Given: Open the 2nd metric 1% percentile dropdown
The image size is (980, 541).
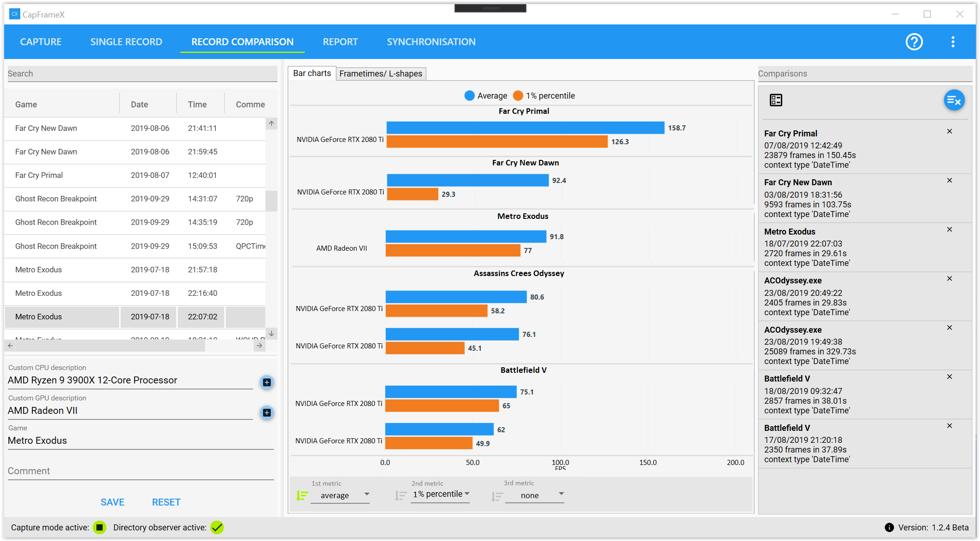Looking at the screenshot, I should point(440,494).
